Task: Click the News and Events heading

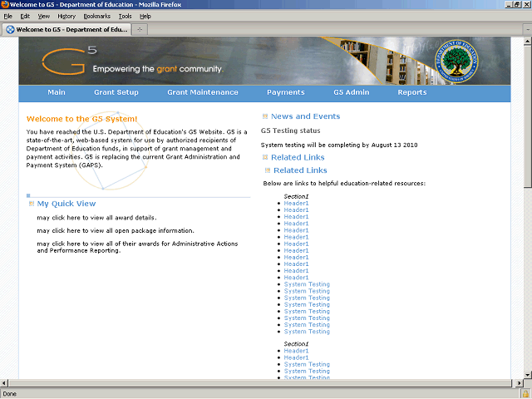Action: 305,116
